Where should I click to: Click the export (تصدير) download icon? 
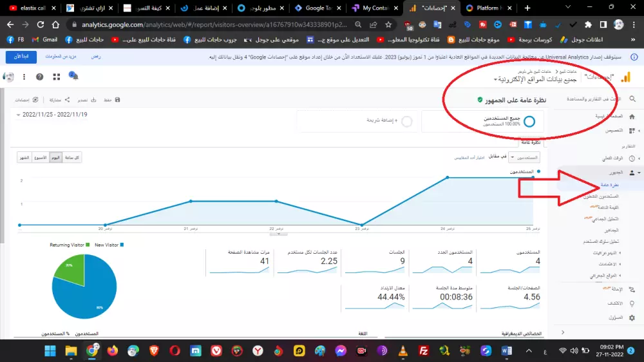(x=93, y=100)
